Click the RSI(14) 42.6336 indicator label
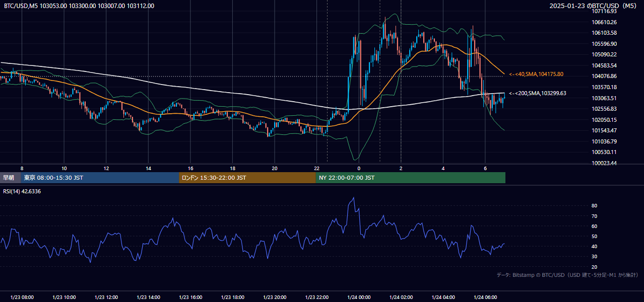644x302 pixels. (22, 191)
